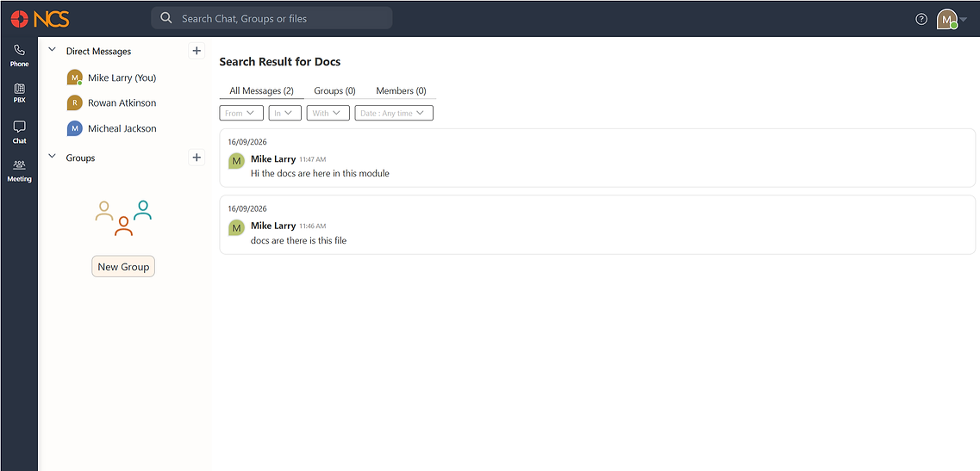This screenshot has height=471, width=980.
Task: Open the help question mark icon
Action: pyautogui.click(x=921, y=19)
